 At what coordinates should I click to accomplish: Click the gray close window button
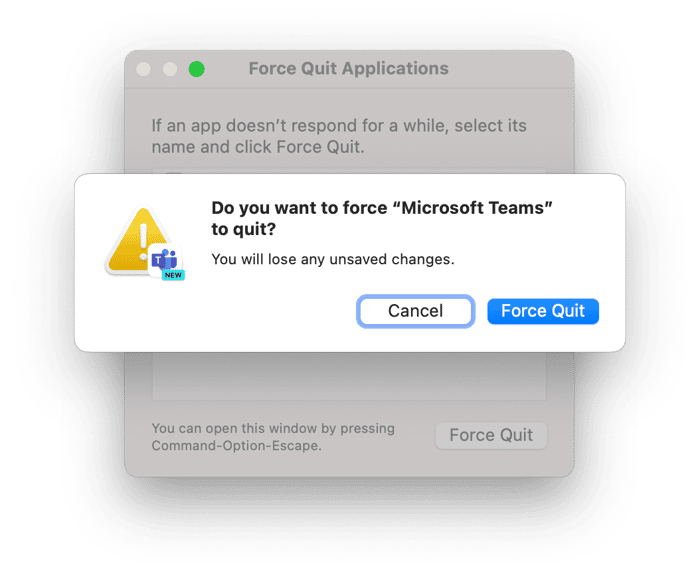click(144, 69)
